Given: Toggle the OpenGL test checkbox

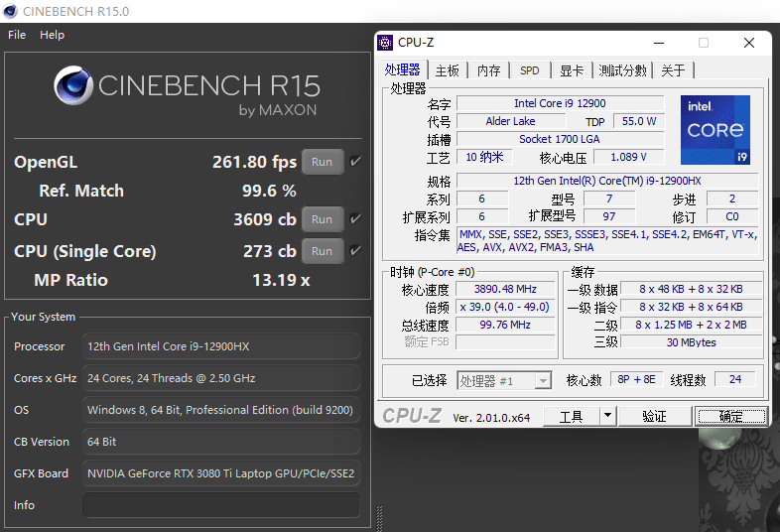Looking at the screenshot, I should tap(355, 161).
